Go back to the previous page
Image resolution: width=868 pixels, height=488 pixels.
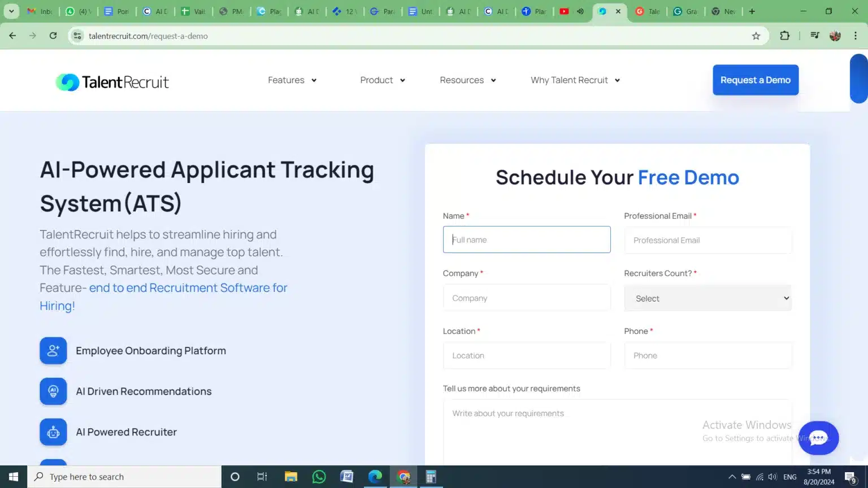pos(12,36)
